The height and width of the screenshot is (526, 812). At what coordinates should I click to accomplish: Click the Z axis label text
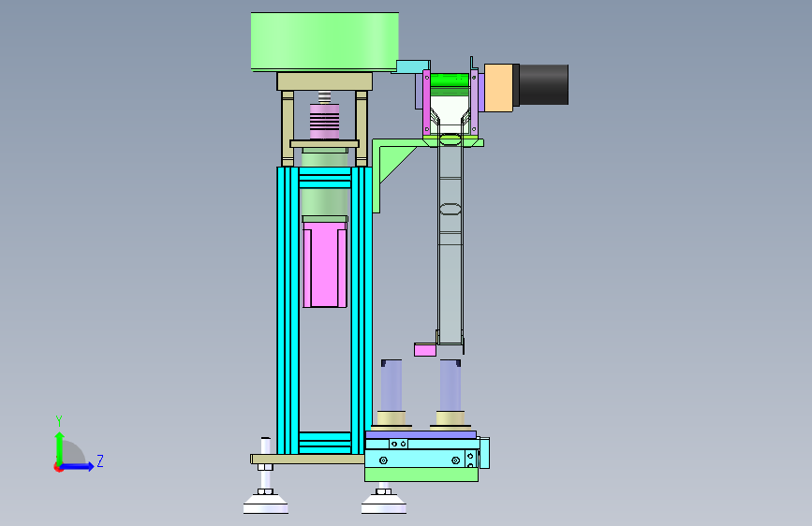100,460
